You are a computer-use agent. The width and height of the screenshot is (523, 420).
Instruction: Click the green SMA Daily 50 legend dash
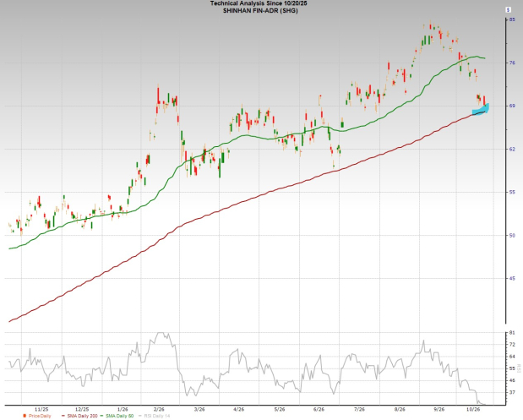point(101,416)
